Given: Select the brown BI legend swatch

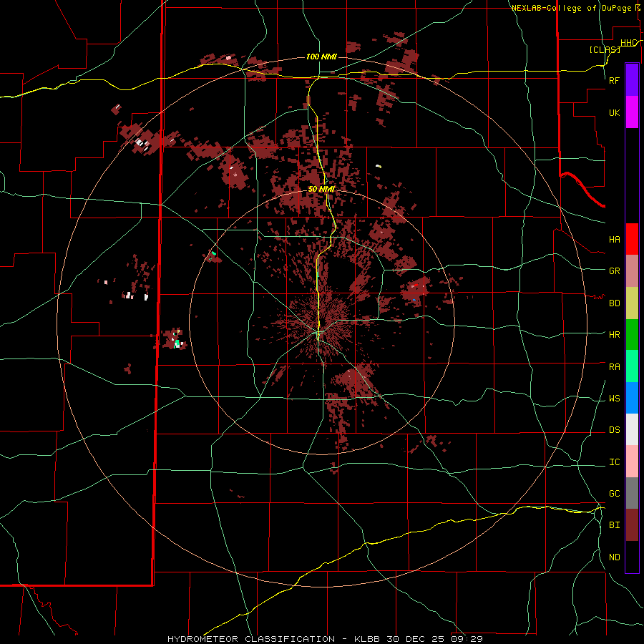Looking at the screenshot, I should pos(632,525).
